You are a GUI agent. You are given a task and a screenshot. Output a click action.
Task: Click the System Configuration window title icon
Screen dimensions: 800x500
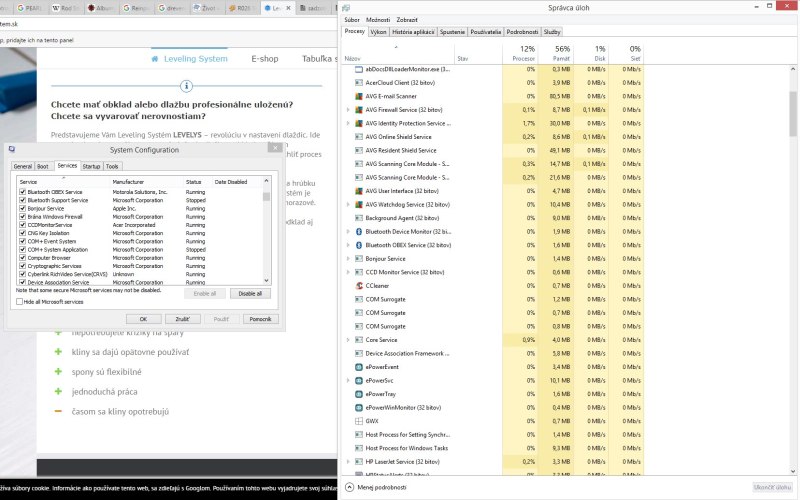tap(12, 149)
